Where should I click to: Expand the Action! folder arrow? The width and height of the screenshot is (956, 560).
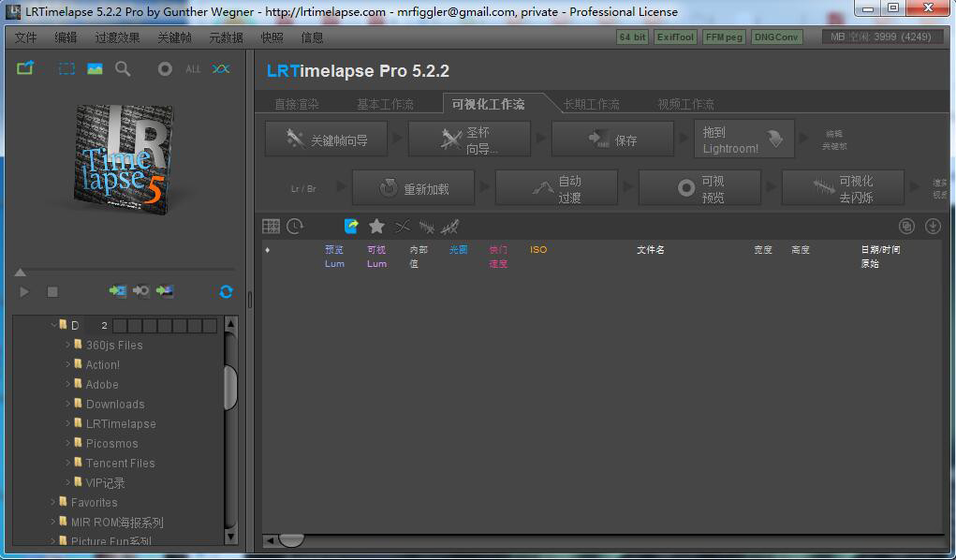click(67, 365)
